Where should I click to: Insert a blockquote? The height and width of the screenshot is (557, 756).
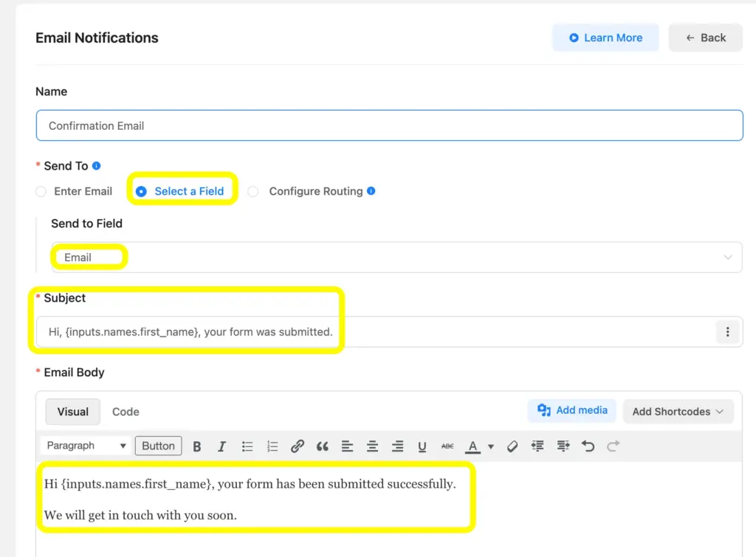(323, 446)
